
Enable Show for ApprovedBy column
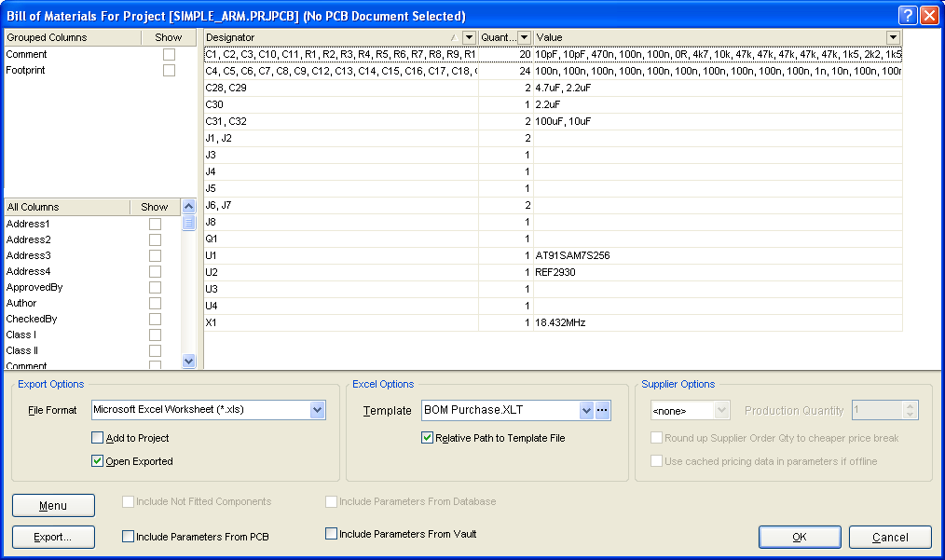pyautogui.click(x=155, y=288)
